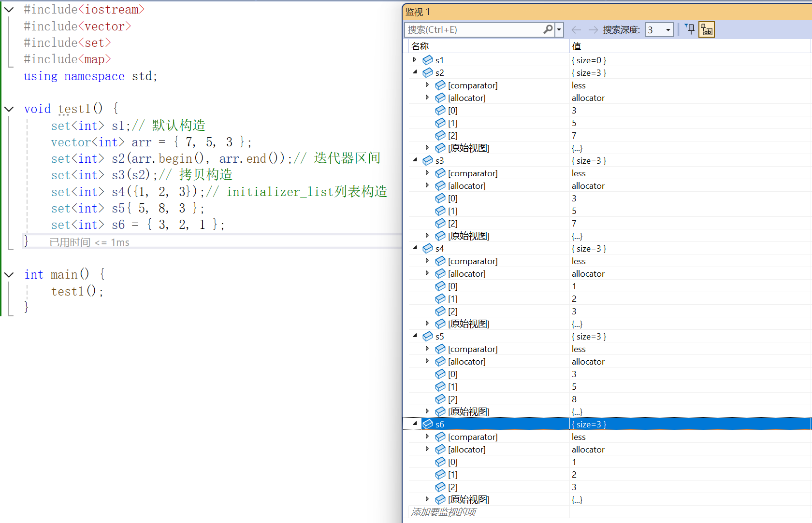Click the test1(); call inside main
The image size is (812, 523).
pyautogui.click(x=77, y=291)
